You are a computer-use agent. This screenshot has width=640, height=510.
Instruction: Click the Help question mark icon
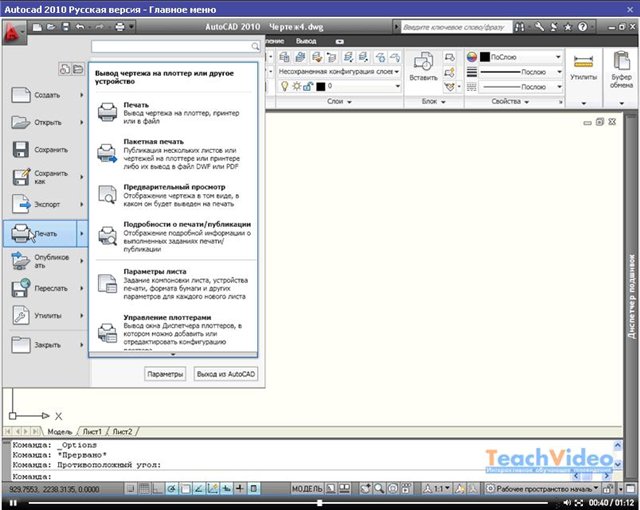(582, 27)
